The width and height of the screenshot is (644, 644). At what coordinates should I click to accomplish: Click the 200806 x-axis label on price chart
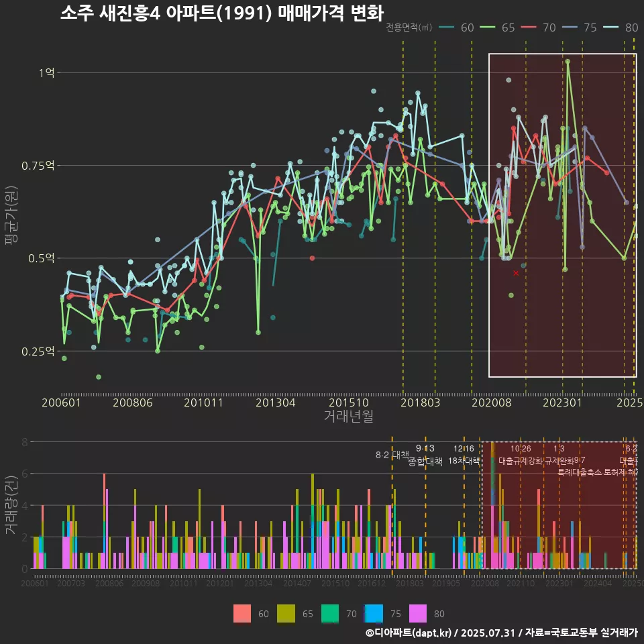pyautogui.click(x=133, y=402)
